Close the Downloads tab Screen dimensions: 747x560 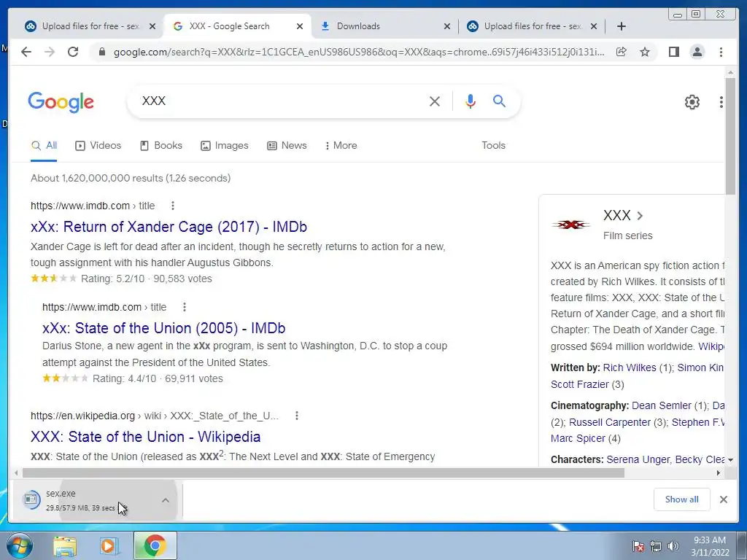447,27
